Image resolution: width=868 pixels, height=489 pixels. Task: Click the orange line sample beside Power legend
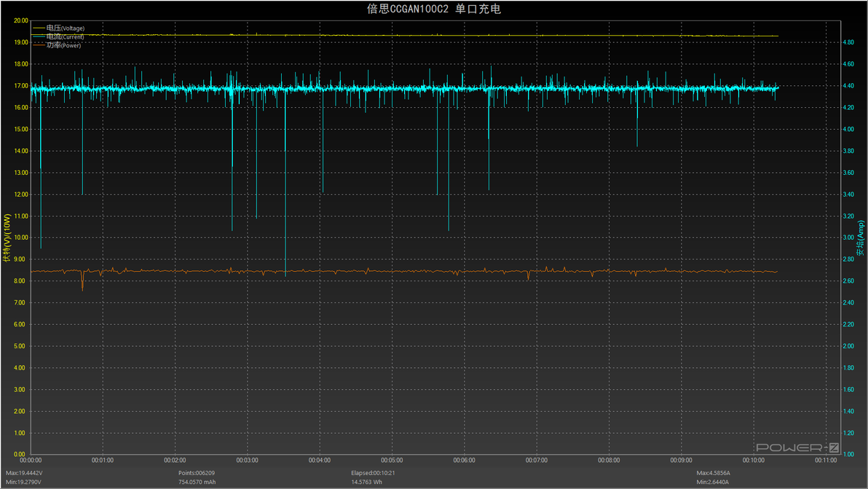pos(39,45)
